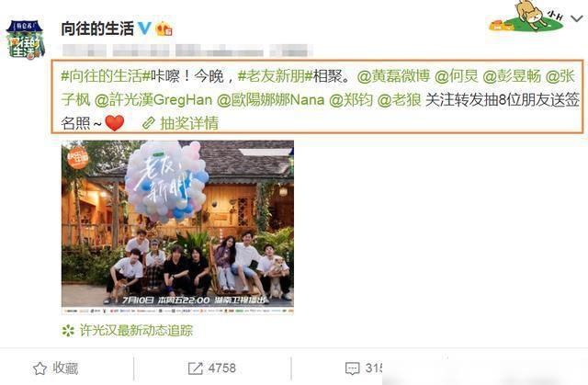Viewport: 588px width, 385px height.
Task: Enlarge the group photo poster thumbnail
Action: pos(177,227)
